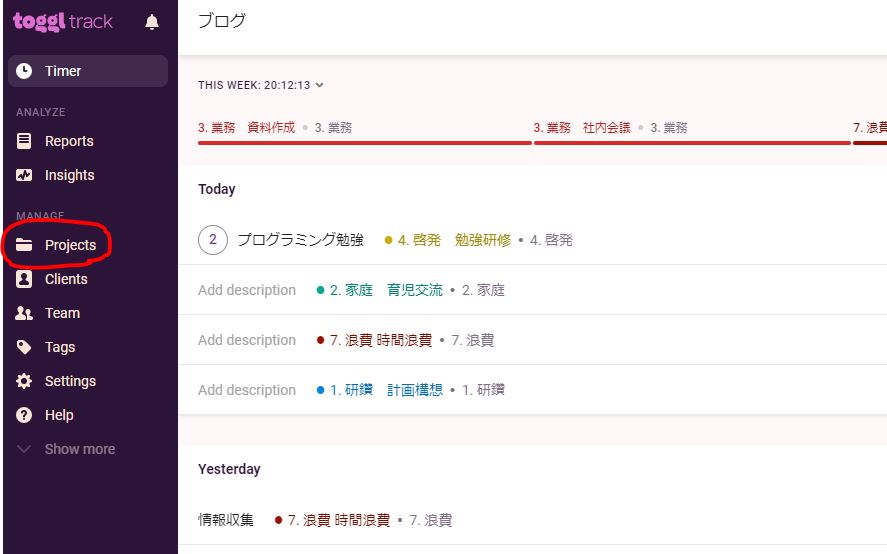This screenshot has width=887, height=554.
Task: Add description to the 育児交流 entry
Action: (247, 290)
